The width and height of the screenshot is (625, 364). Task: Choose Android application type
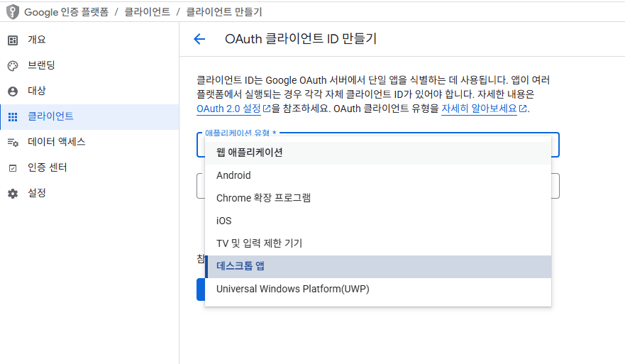tap(378, 175)
